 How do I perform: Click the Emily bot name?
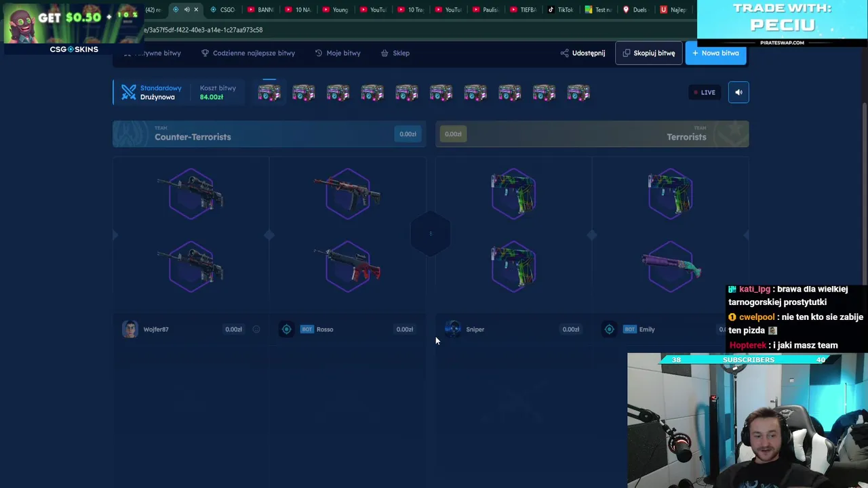pos(647,329)
